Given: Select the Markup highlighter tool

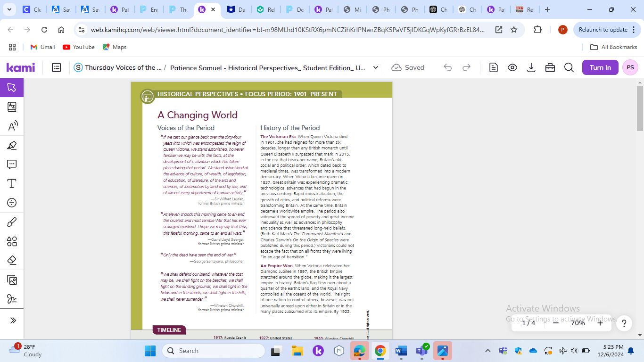Looking at the screenshot, I should coord(12,145).
